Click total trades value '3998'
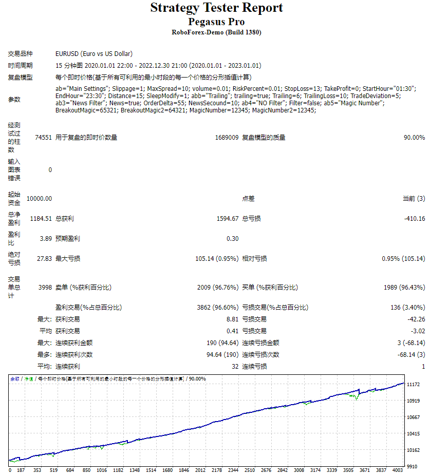The height and width of the screenshot is (476, 448). tap(45, 287)
